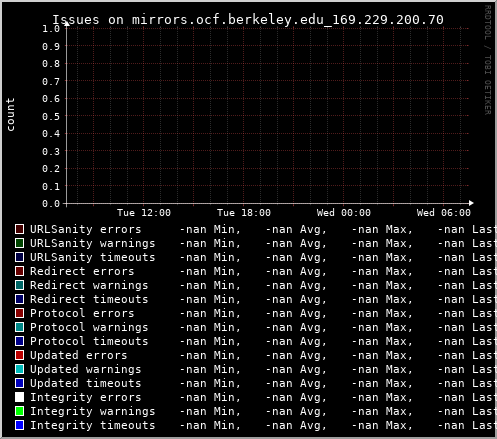Viewport: 497px width, 439px height.
Task: Click the count y-axis label
Action: [x=10, y=114]
